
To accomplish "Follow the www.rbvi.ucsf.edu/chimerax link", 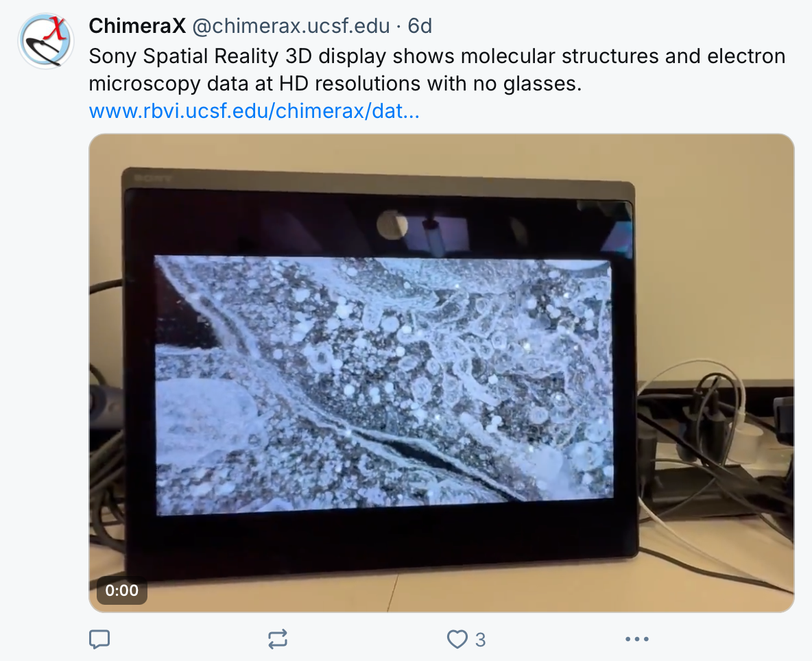I will (x=254, y=111).
